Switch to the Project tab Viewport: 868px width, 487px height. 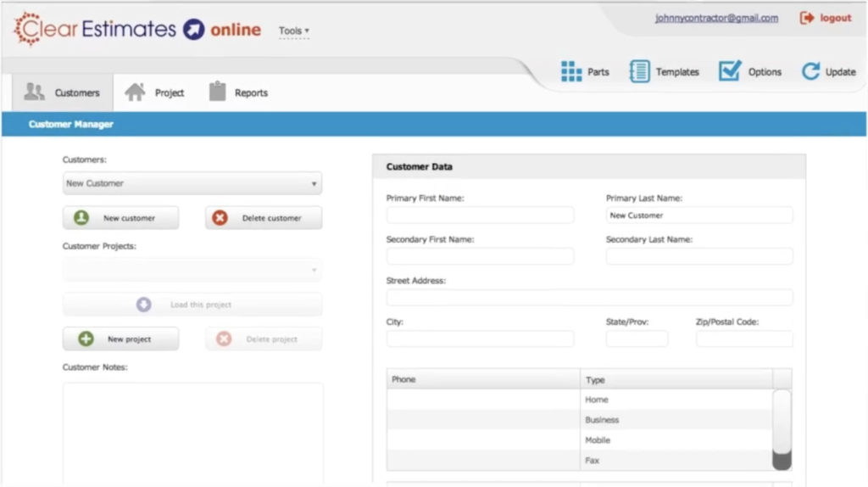pos(154,92)
